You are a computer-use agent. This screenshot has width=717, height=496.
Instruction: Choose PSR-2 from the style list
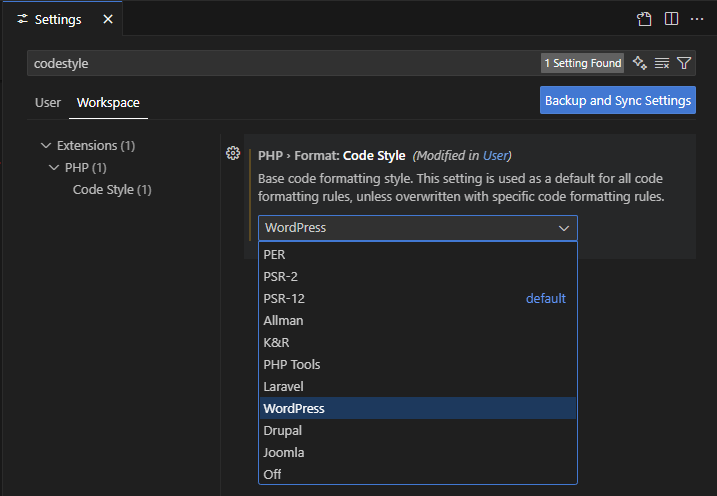pos(417,276)
